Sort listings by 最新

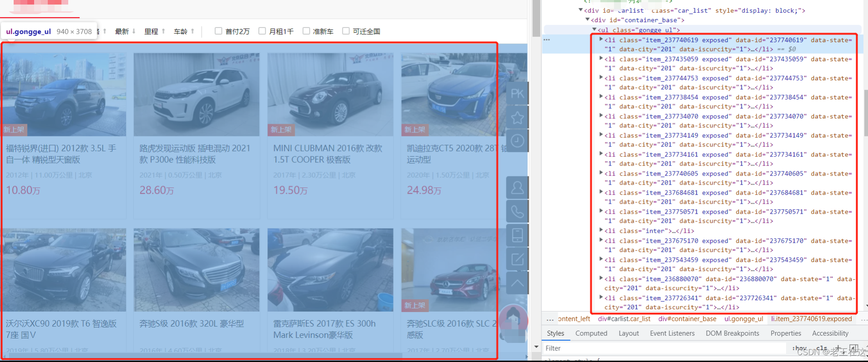pos(125,31)
